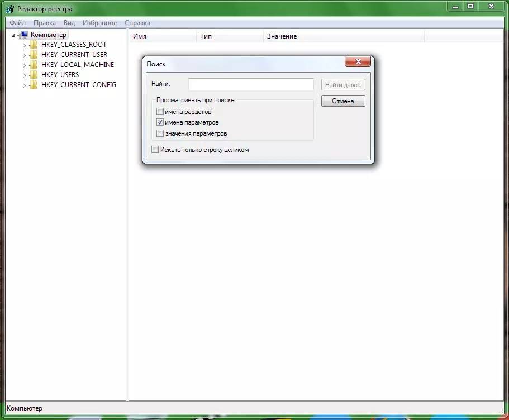The width and height of the screenshot is (509, 420).
Task: Click the HKEY_LOCAL_MACHINE folder icon
Action: click(34, 65)
